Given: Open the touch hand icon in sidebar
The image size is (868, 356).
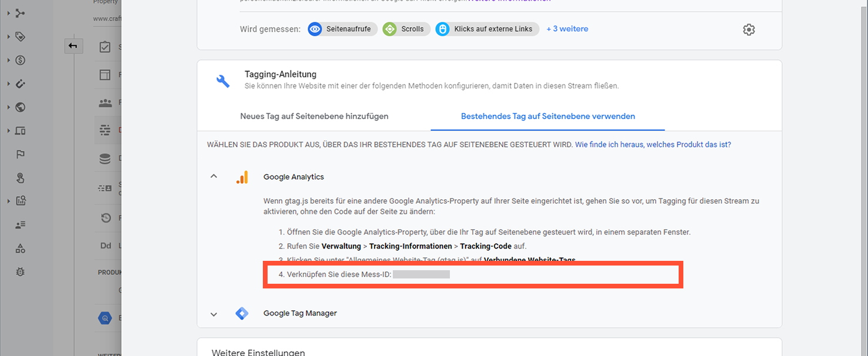Looking at the screenshot, I should tap(21, 177).
